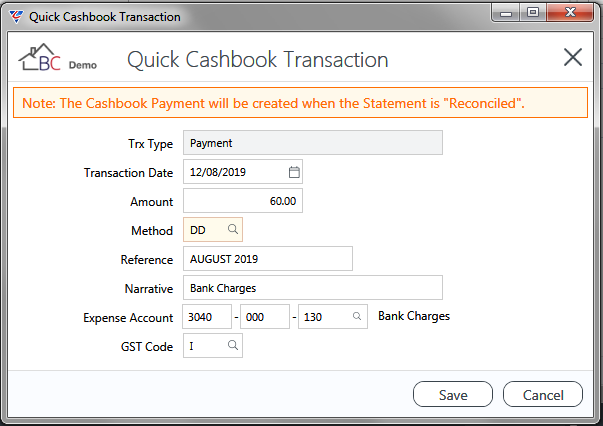Maximize the Quick Cashbook Transaction window
This screenshot has width=603, height=426.
[533, 13]
